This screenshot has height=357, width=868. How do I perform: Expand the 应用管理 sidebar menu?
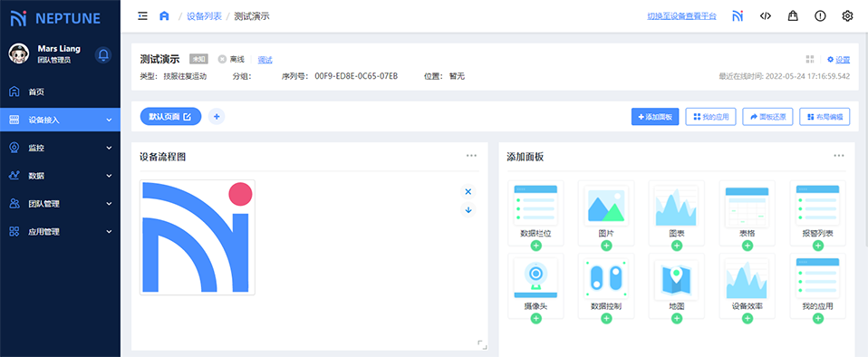(x=60, y=232)
